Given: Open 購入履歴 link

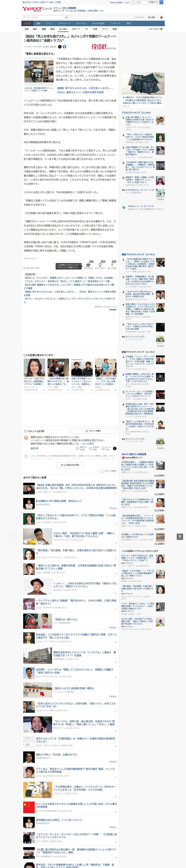Looking at the screenshot, I should pyautogui.click(x=152, y=18).
